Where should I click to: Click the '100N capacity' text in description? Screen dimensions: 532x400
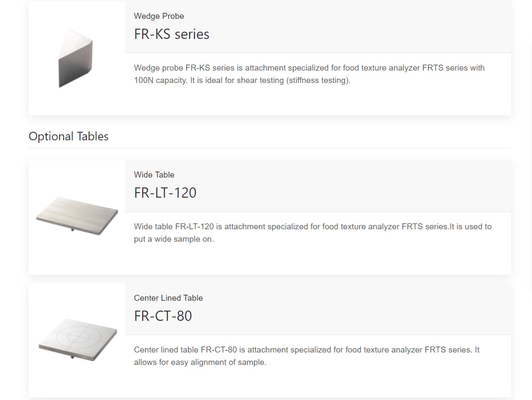click(x=160, y=80)
